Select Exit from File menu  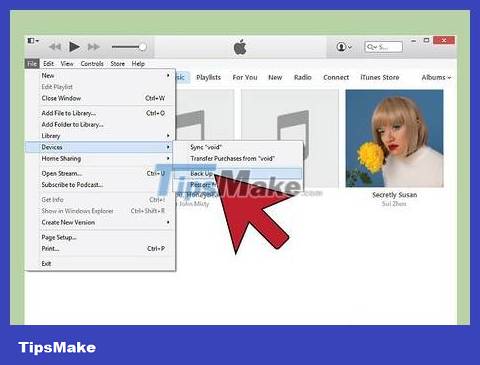(x=100, y=264)
